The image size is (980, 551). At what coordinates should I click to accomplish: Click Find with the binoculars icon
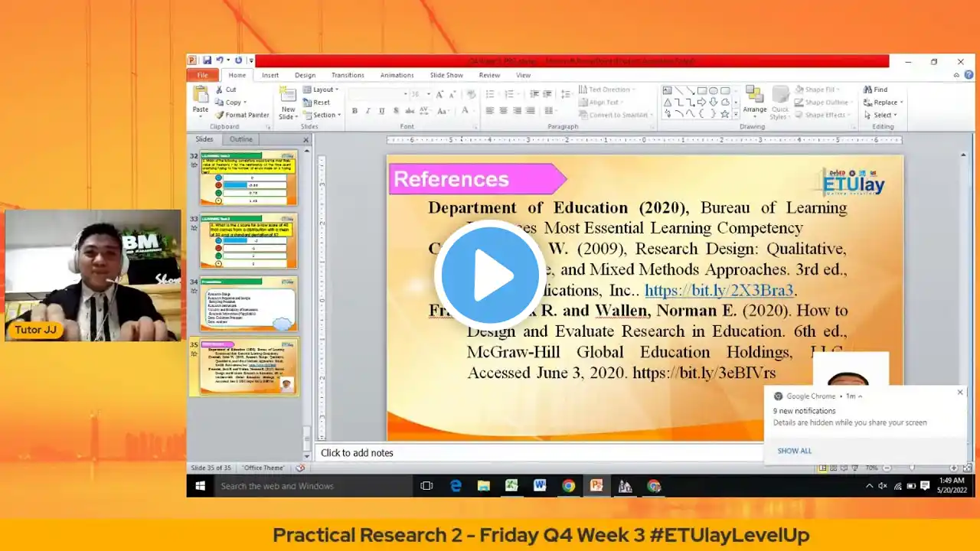[875, 90]
